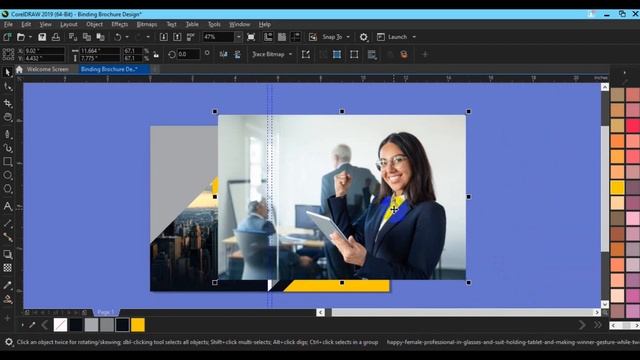The height and width of the screenshot is (360, 640).
Task: Click the Copy icon
Action: pyautogui.click(x=87, y=37)
